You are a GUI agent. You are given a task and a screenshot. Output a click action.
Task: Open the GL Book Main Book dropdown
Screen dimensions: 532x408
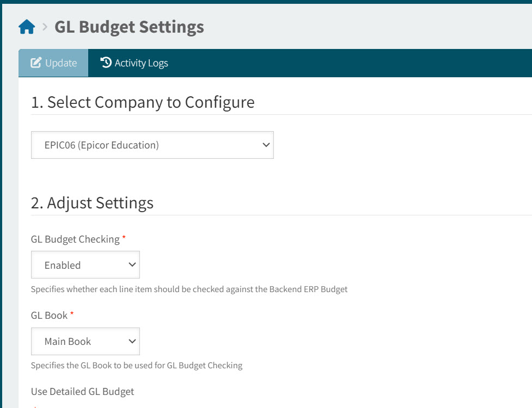[85, 341]
